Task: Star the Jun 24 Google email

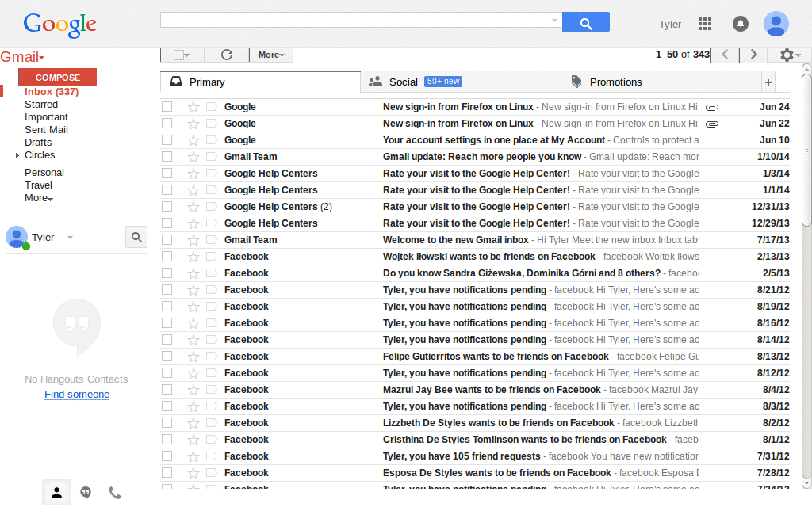Action: click(193, 107)
